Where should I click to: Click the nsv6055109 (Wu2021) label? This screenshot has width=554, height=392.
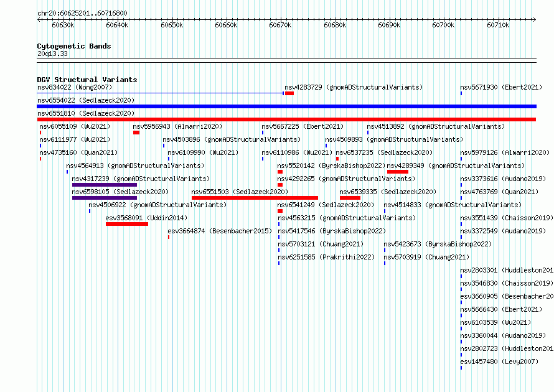point(75,126)
